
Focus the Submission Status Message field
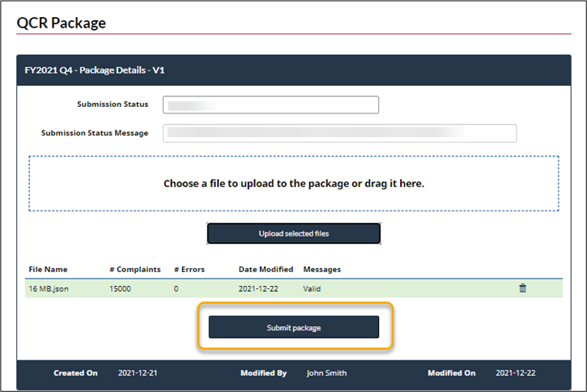pyautogui.click(x=339, y=134)
